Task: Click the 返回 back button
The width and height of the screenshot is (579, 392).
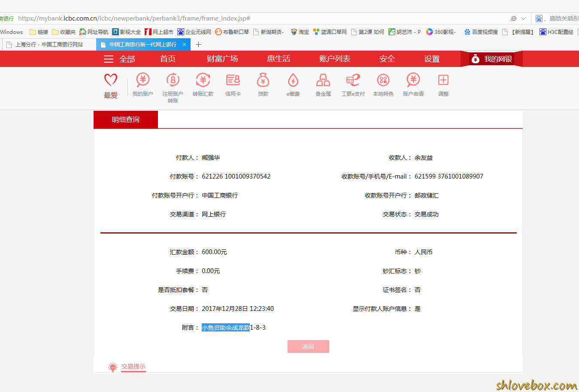Action: (x=308, y=346)
